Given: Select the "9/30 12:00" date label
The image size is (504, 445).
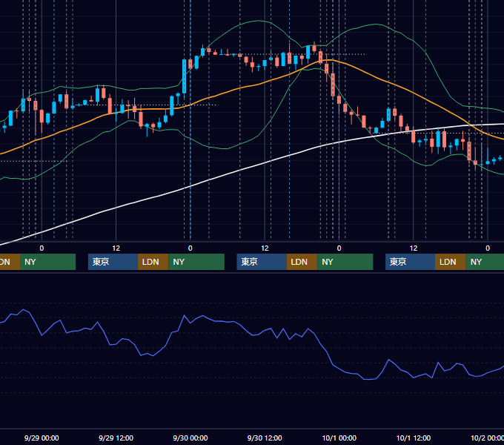Looking at the screenshot, I should click(x=265, y=438).
